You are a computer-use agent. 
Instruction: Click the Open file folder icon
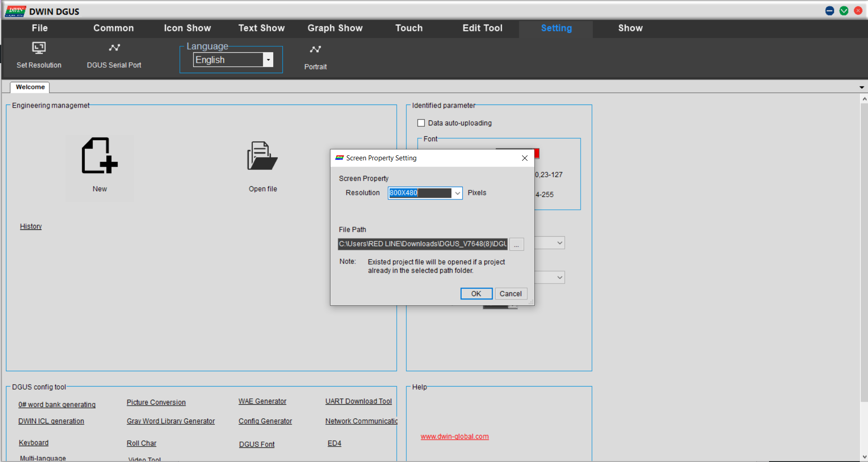tap(262, 156)
